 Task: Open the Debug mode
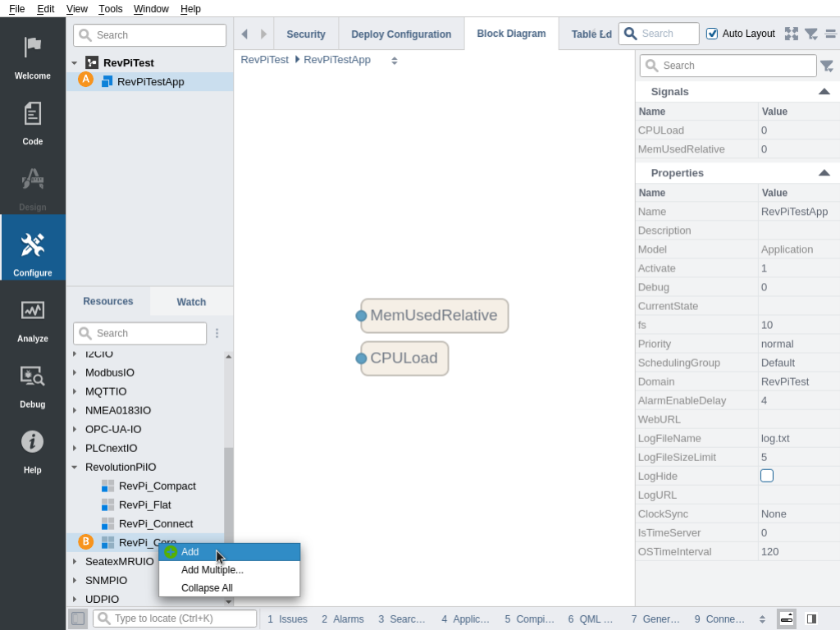33,384
